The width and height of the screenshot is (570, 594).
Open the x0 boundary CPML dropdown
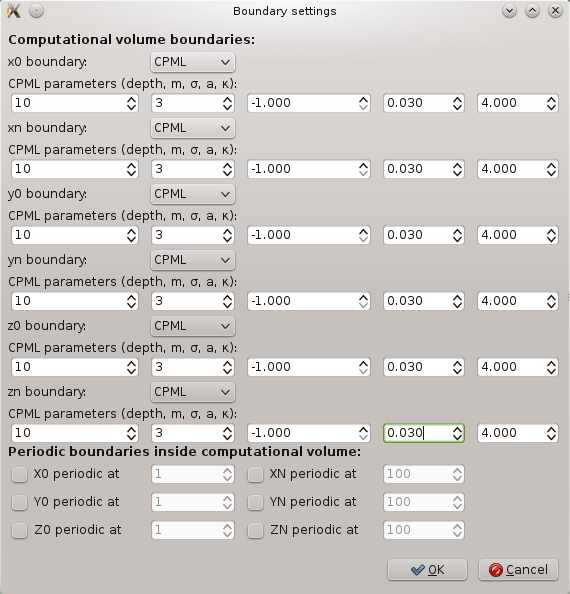(x=193, y=62)
